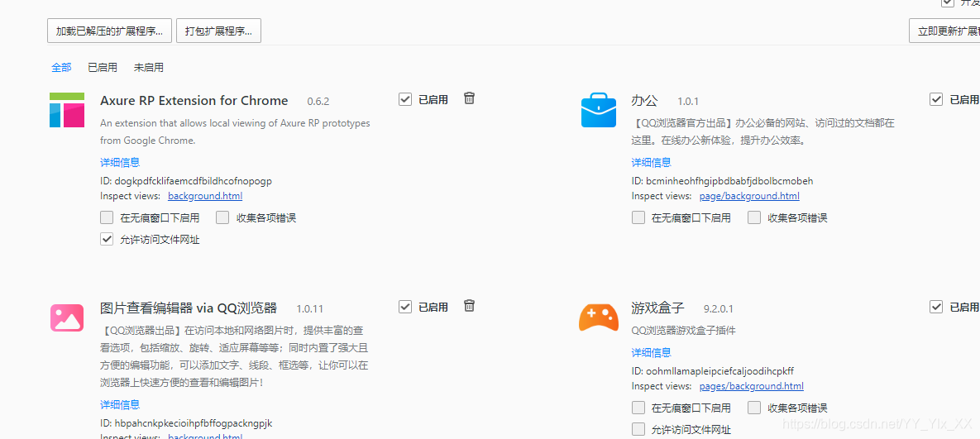The height and width of the screenshot is (439, 980).
Task: Click the 图片查看编辑器 pink picture icon
Action: [x=67, y=317]
